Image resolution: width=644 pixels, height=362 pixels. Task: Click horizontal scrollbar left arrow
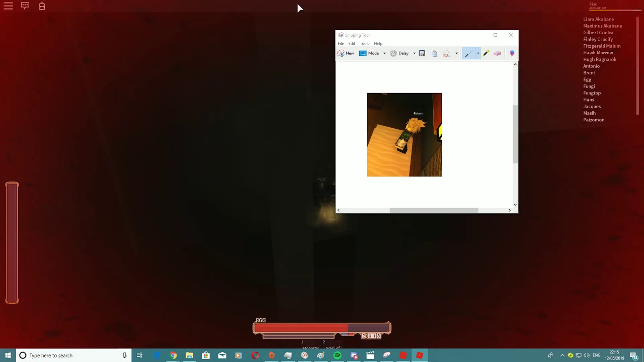click(338, 210)
